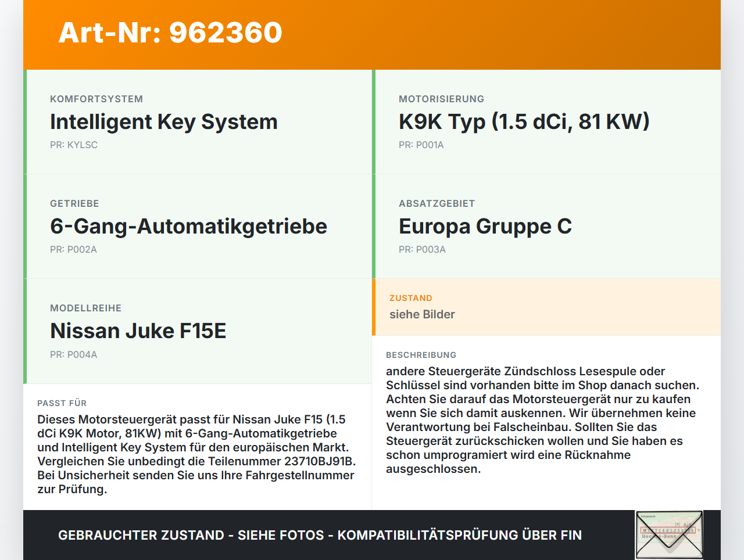Click the 'Dieses Motorsteuergerät passt für' paragraph
The image size is (744, 560).
[196, 454]
